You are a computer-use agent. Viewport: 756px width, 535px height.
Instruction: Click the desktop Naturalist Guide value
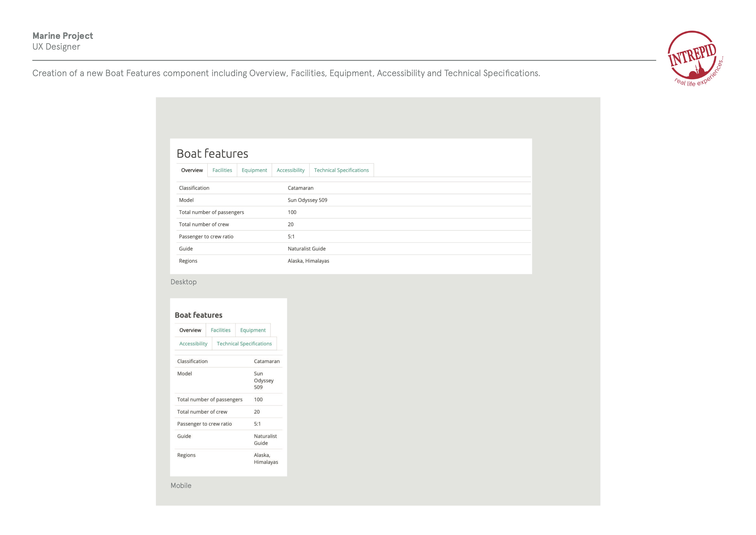point(306,249)
